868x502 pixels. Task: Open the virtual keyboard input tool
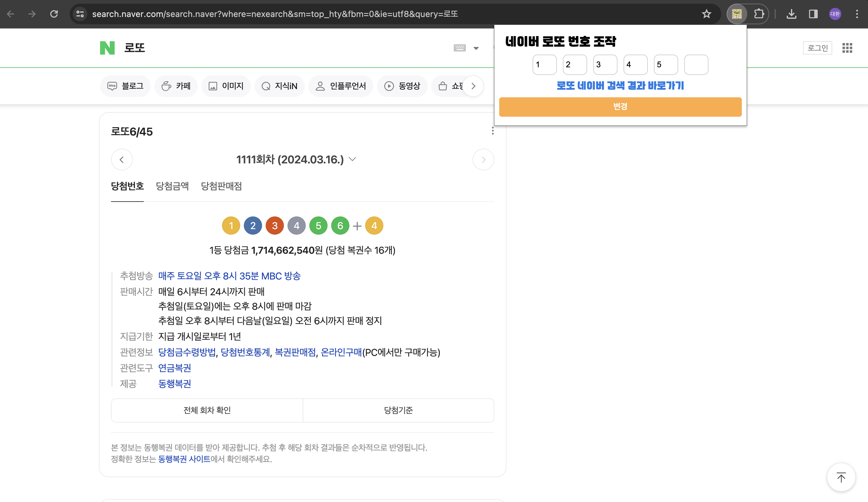pos(459,48)
